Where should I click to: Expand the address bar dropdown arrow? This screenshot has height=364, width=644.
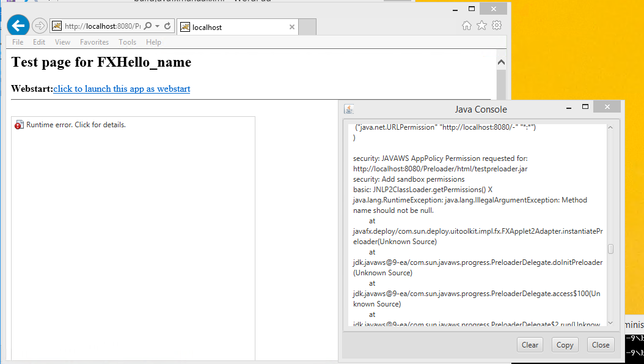tap(157, 26)
